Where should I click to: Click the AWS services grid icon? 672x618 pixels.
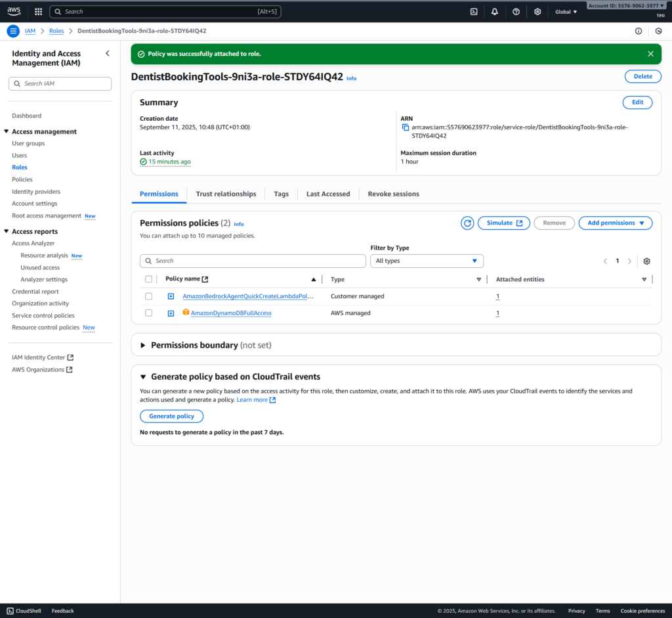pyautogui.click(x=38, y=12)
